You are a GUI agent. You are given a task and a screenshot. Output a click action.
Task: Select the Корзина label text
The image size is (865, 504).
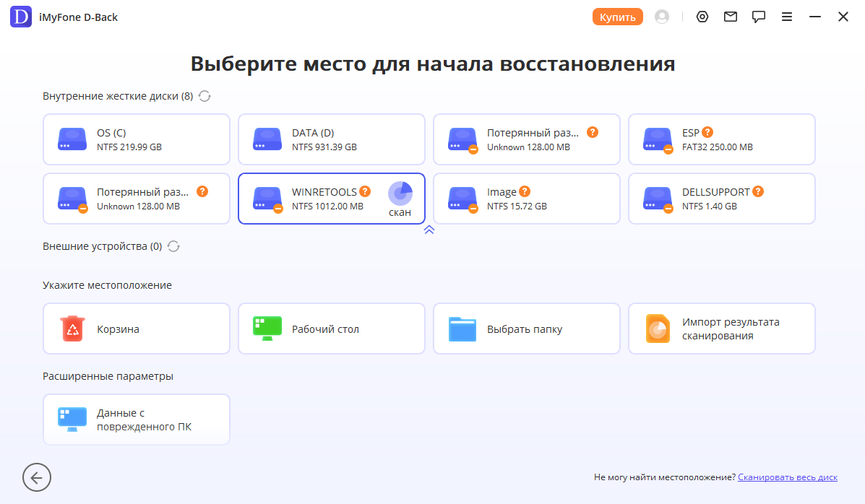118,329
